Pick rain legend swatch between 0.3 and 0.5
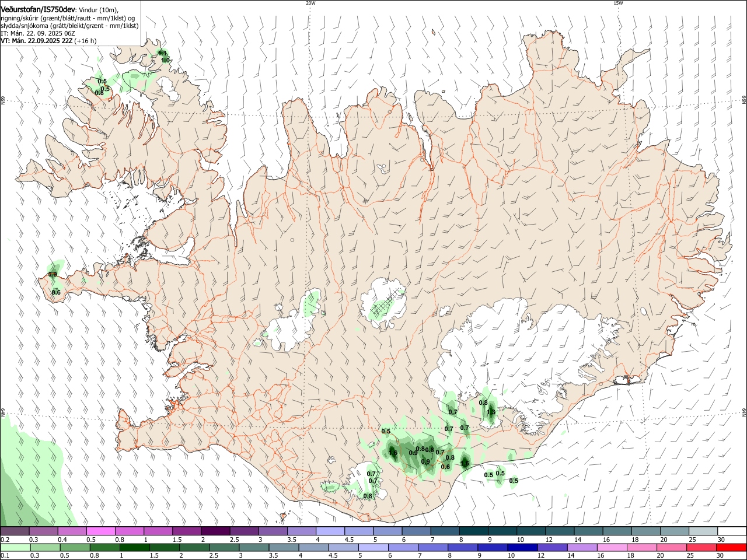The height and width of the screenshot is (560, 747). click(x=44, y=547)
